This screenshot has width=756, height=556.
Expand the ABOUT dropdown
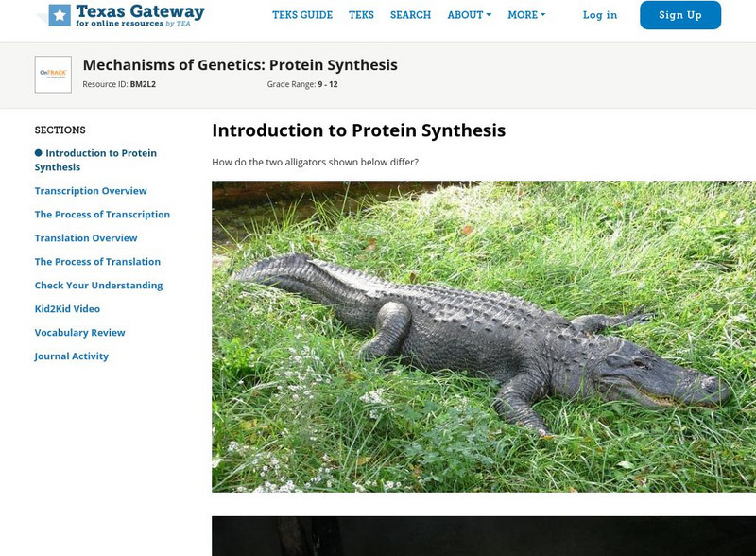[469, 15]
